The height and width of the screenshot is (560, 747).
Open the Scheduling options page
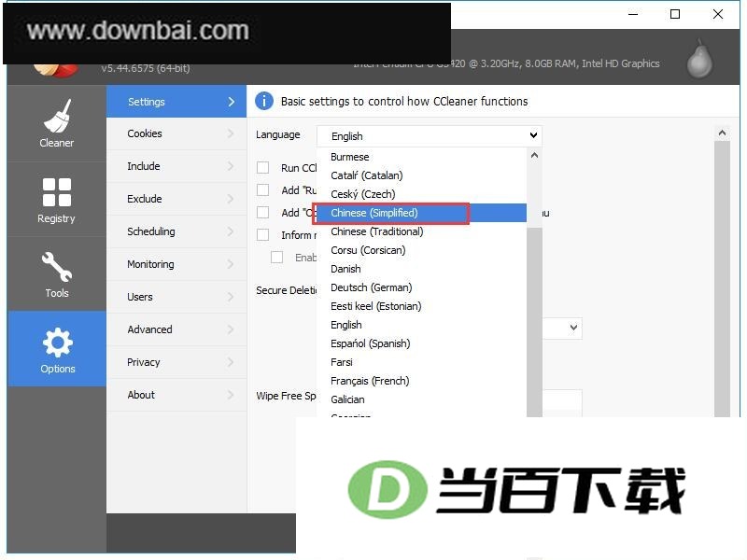point(176,231)
